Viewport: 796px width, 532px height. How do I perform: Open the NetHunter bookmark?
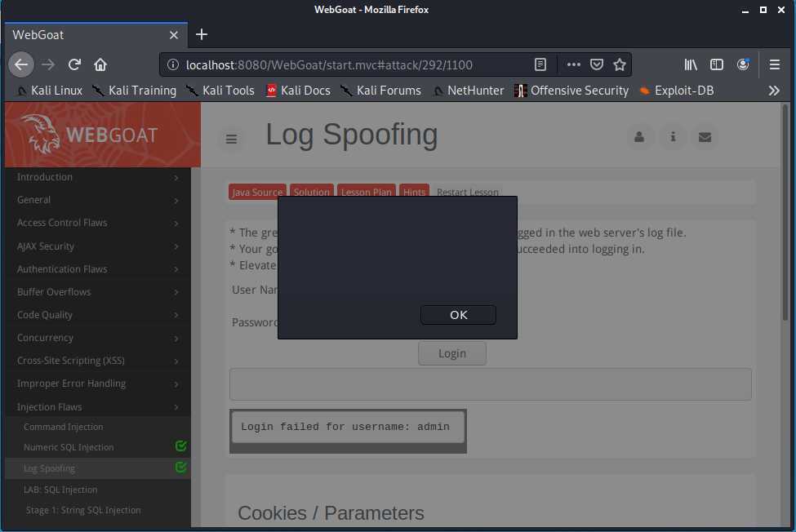(x=469, y=91)
